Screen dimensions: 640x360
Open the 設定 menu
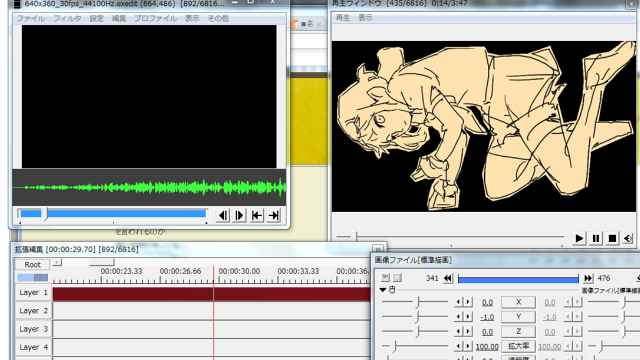(x=97, y=18)
